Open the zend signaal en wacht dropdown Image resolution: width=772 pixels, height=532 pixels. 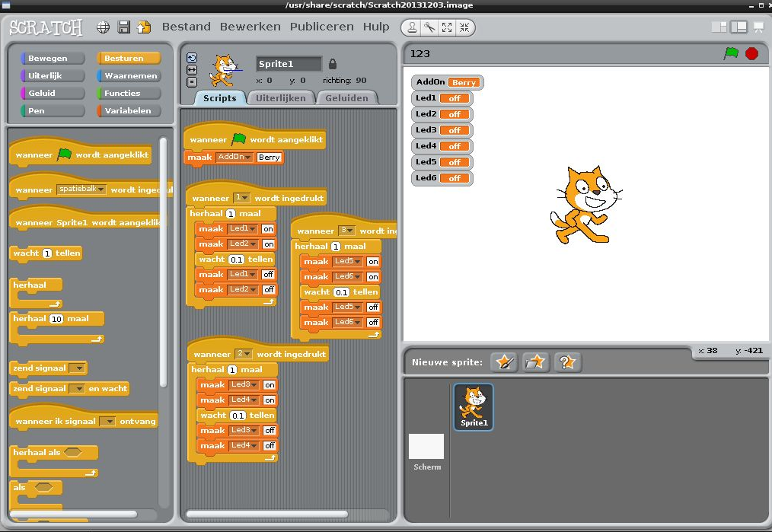point(77,389)
